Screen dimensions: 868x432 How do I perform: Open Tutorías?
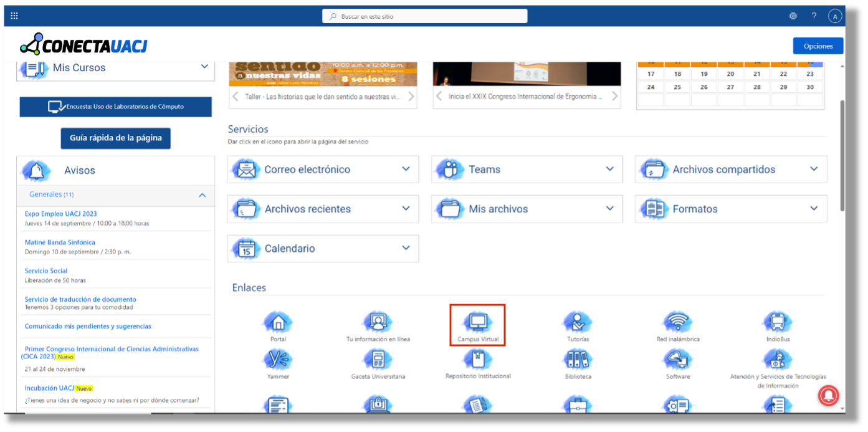578,322
